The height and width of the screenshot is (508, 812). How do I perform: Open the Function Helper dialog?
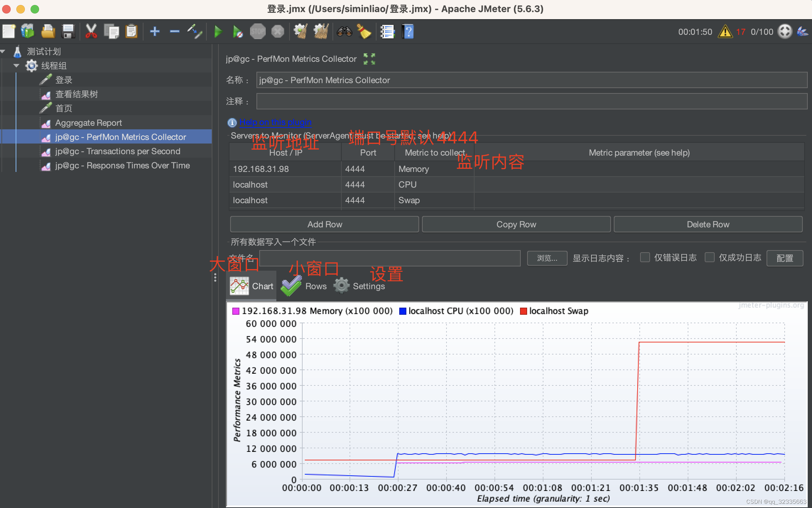[x=388, y=31]
